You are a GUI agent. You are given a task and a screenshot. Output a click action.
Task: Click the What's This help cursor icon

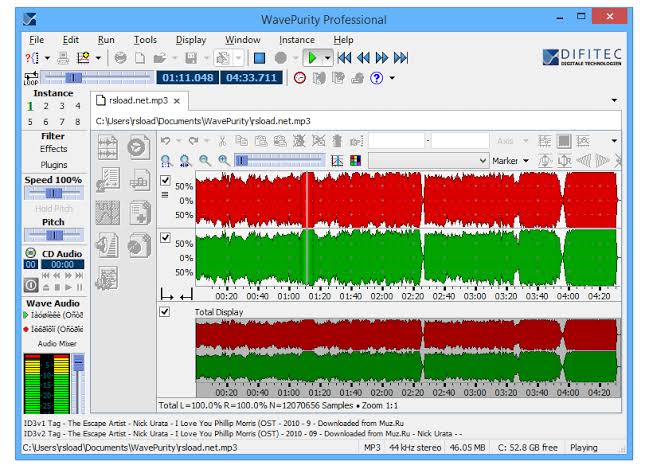pyautogui.click(x=32, y=58)
